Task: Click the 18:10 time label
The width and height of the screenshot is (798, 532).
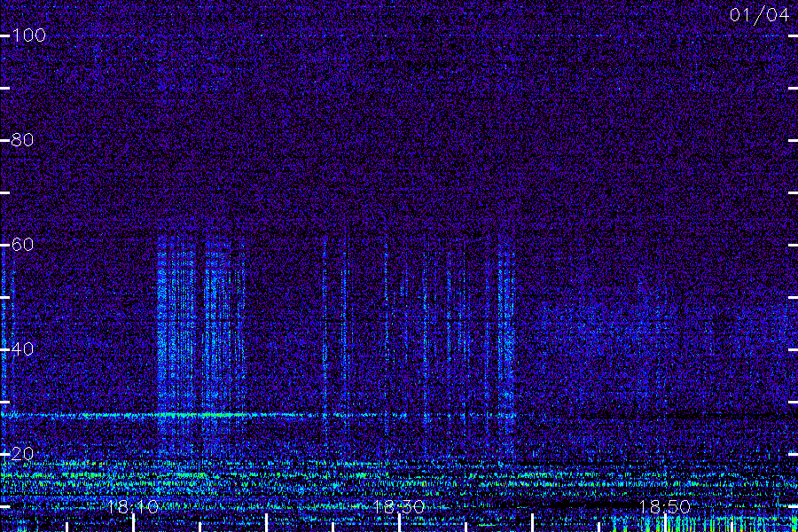Action: (133, 506)
